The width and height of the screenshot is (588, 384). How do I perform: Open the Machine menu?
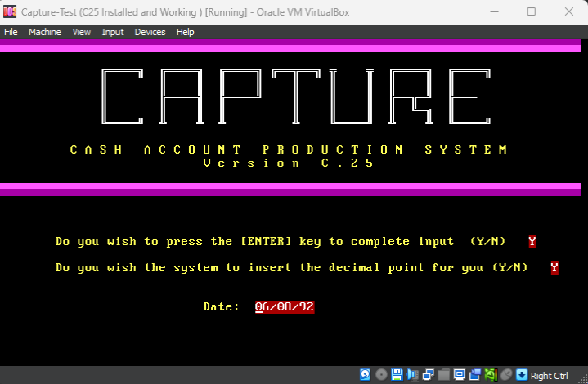coord(45,32)
